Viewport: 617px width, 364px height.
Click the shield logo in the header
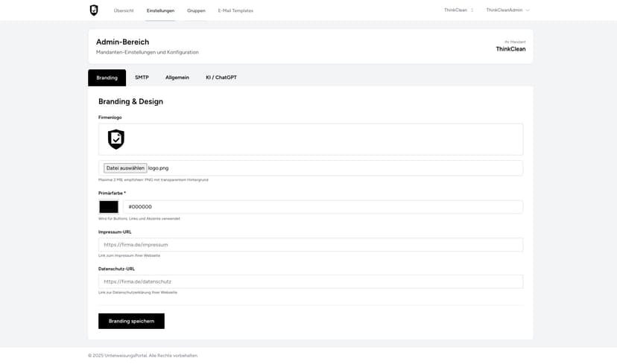click(x=94, y=10)
